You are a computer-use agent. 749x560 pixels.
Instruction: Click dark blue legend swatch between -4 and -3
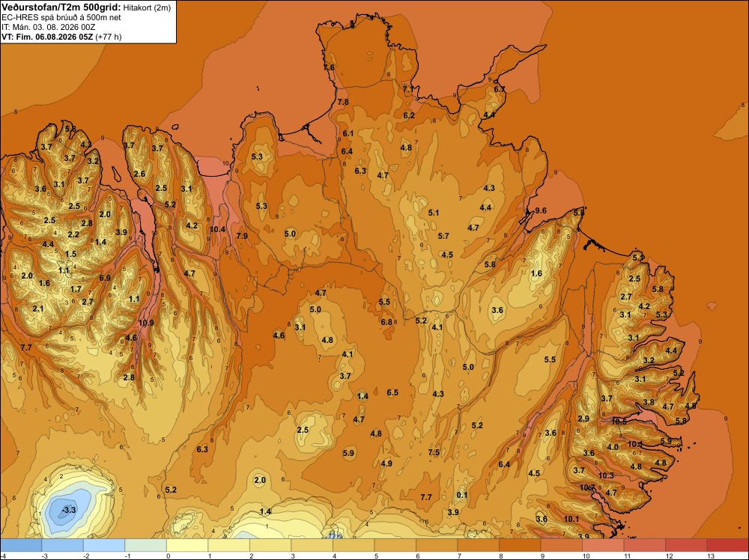pos(21,545)
